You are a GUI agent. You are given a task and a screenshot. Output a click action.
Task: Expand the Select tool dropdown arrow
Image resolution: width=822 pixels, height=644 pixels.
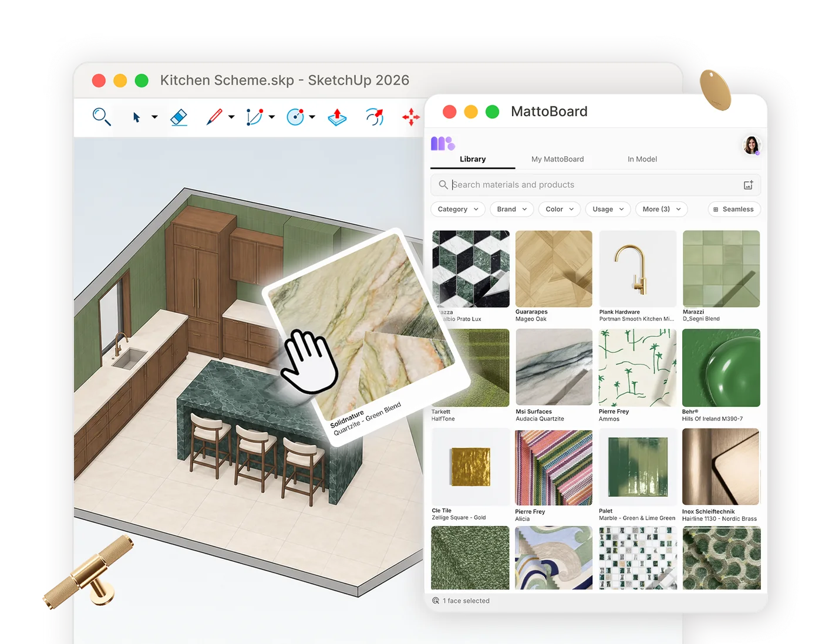coord(154,117)
